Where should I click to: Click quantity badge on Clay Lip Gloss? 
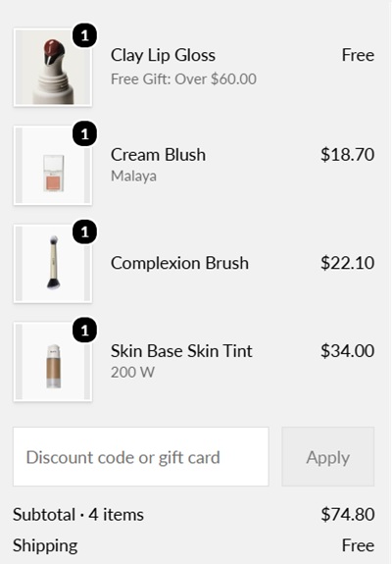click(x=85, y=35)
